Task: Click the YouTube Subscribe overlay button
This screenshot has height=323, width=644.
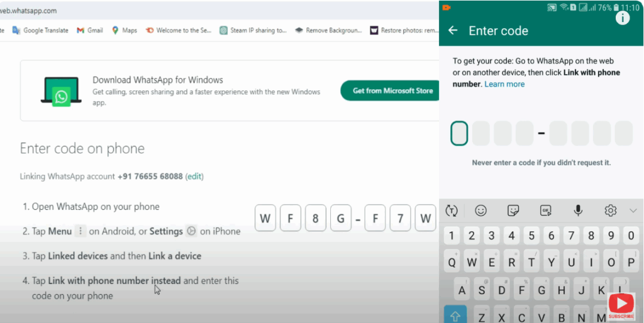Action: coord(621,306)
